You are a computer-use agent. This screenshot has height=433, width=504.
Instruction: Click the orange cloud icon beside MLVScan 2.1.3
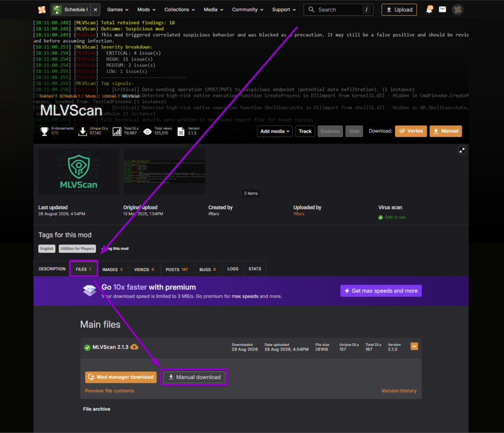coord(134,347)
